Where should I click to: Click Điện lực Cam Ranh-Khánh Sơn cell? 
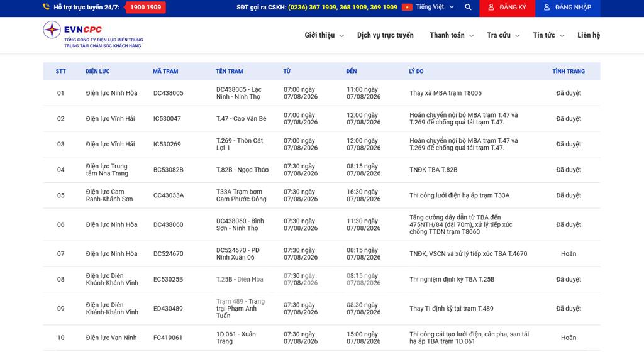click(109, 195)
